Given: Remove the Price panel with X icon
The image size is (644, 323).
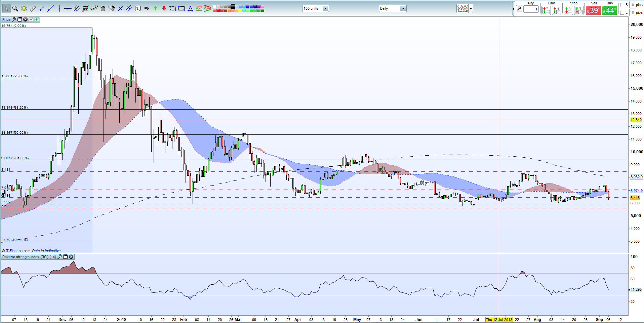Looking at the screenshot, I should click(25, 19).
